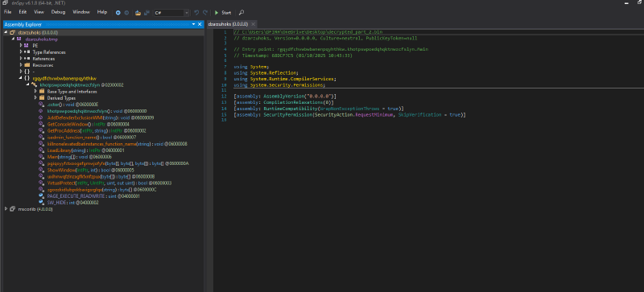644x292 pixels.
Task: Click the Entry point comment line
Action: coord(331,49)
